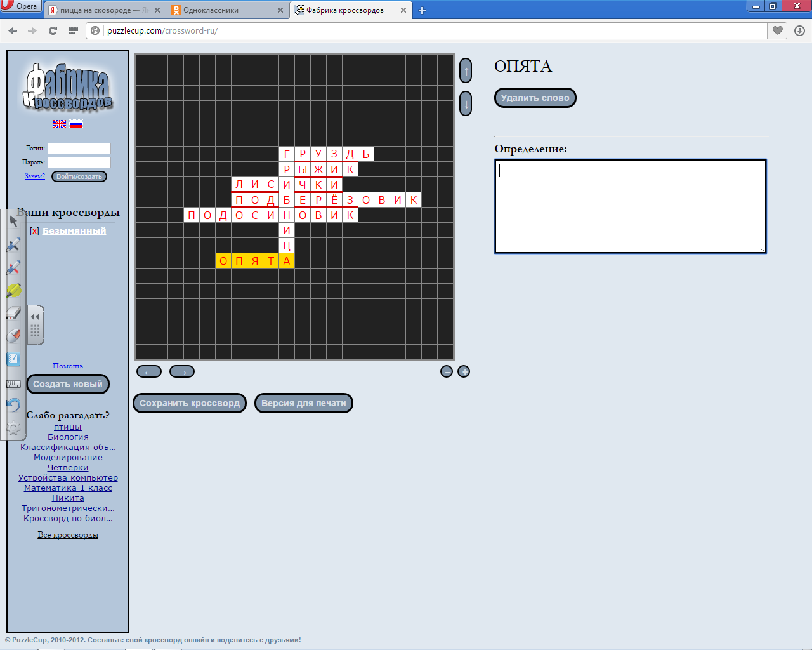Open a new browser tab with plus

pyautogui.click(x=422, y=10)
